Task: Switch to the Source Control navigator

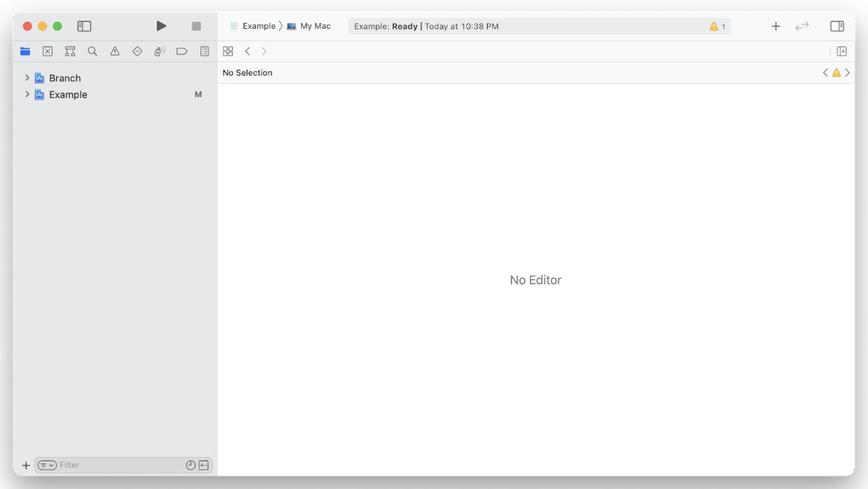Action: point(48,51)
